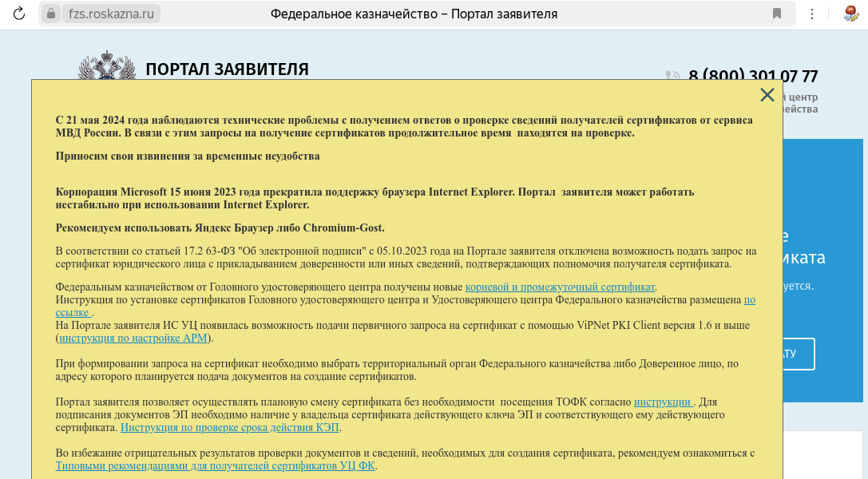The image size is (868, 479).
Task: Open инструкция по настройке АРМ link
Action: pos(133,338)
